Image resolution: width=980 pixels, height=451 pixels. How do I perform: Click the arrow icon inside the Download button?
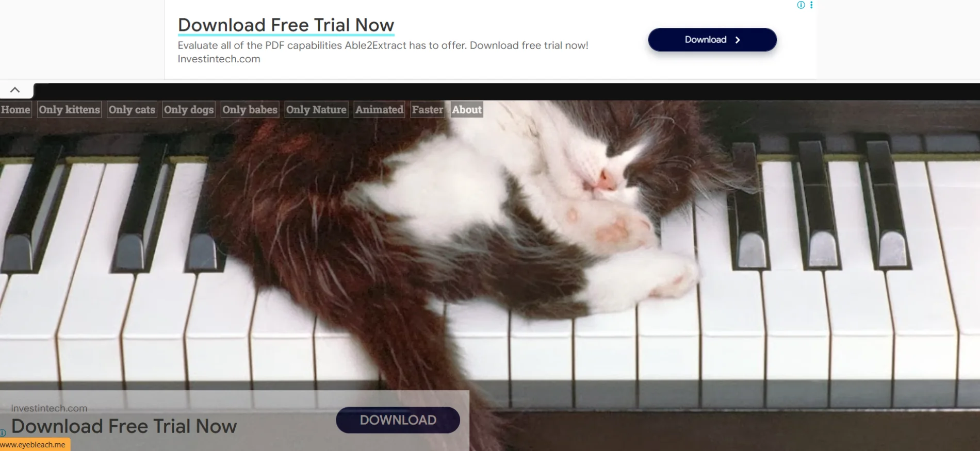(738, 40)
